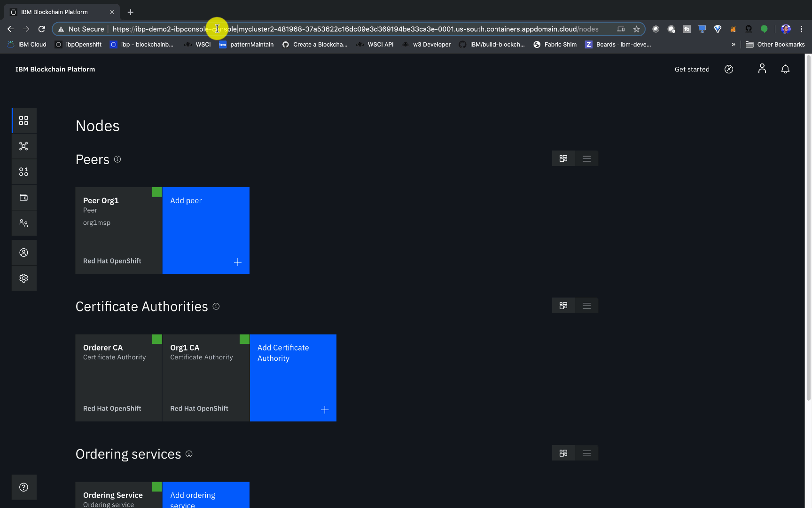Bookmark this page with the star icon
The height and width of the screenshot is (508, 812).
[636, 29]
